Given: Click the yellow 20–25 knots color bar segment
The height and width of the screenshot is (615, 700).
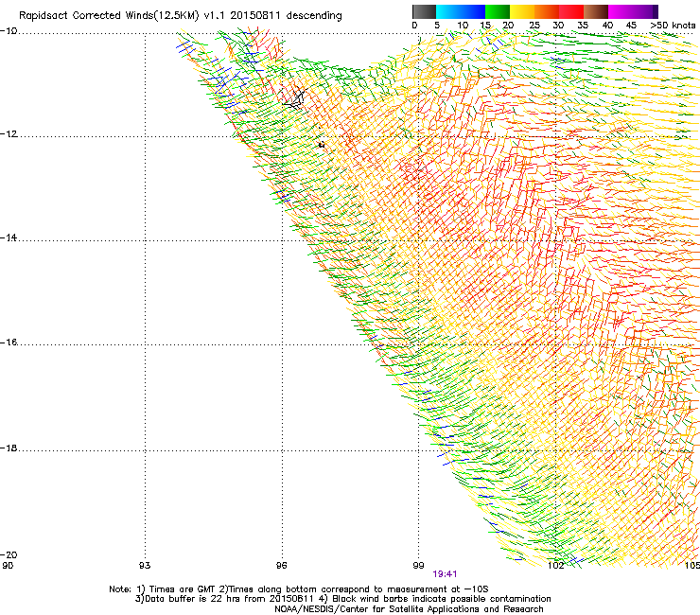Looking at the screenshot, I should [522, 11].
